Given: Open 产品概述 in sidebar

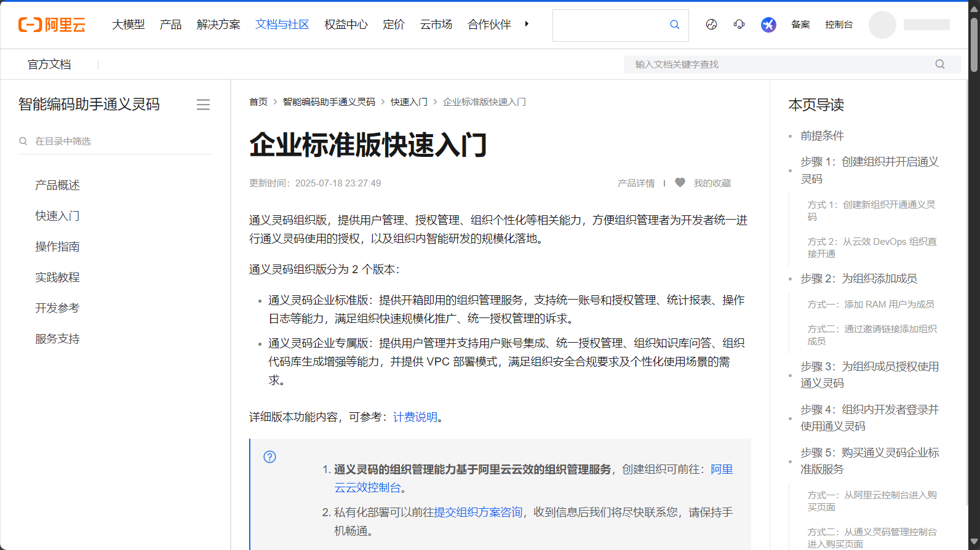Looking at the screenshot, I should coord(57,185).
